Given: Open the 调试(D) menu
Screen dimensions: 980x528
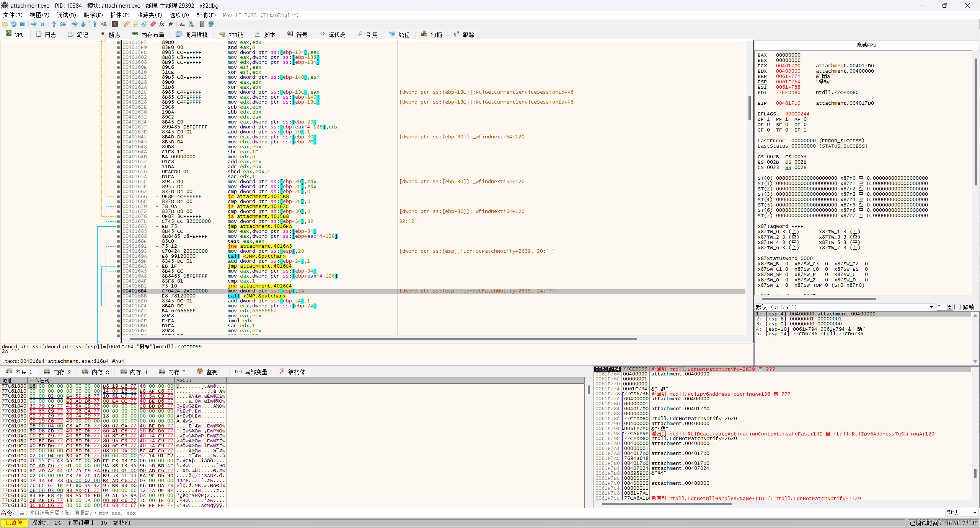Looking at the screenshot, I should click(x=66, y=15).
